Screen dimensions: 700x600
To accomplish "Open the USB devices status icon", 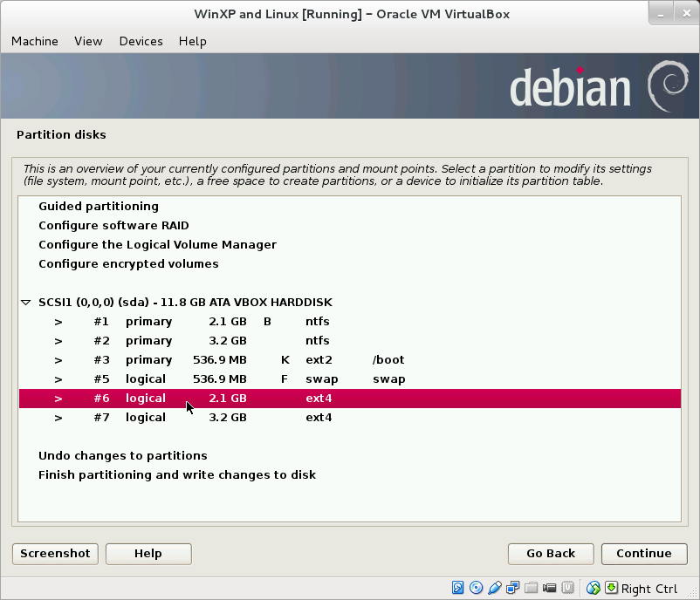I will point(495,588).
